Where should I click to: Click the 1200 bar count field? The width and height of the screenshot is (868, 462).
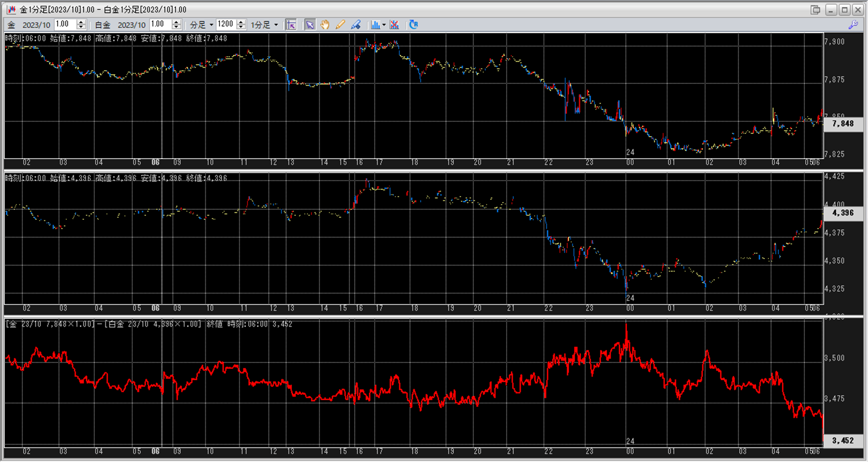click(226, 24)
